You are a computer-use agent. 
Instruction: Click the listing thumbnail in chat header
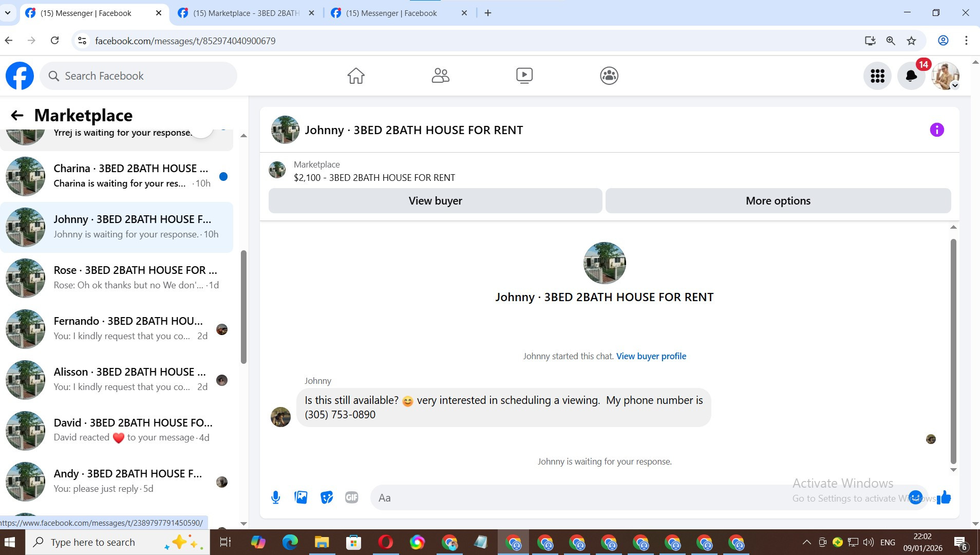tap(285, 130)
